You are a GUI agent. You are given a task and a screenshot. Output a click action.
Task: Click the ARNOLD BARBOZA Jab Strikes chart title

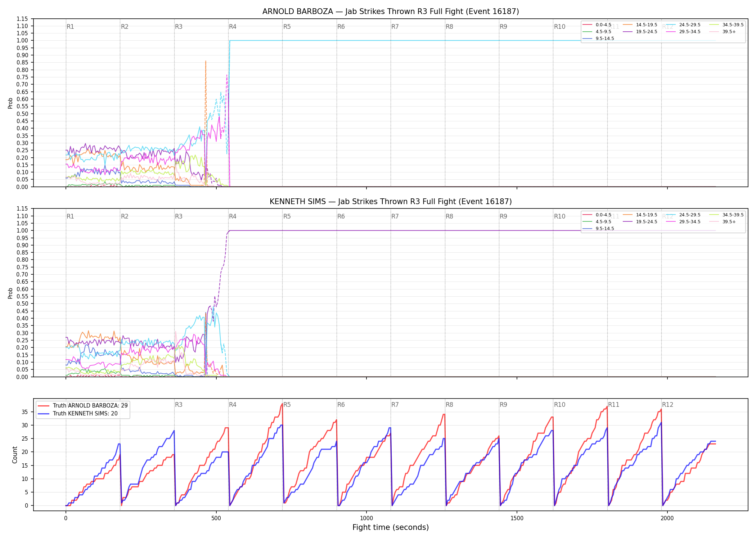click(391, 12)
